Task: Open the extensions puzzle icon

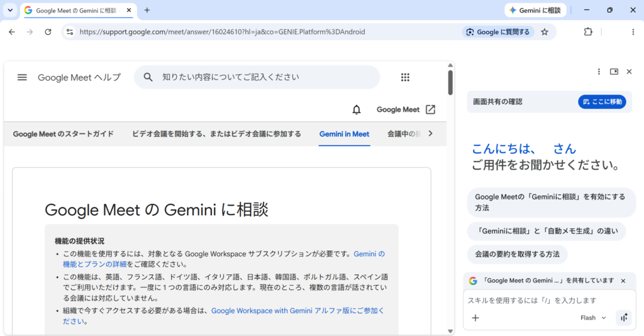Action: click(x=588, y=31)
